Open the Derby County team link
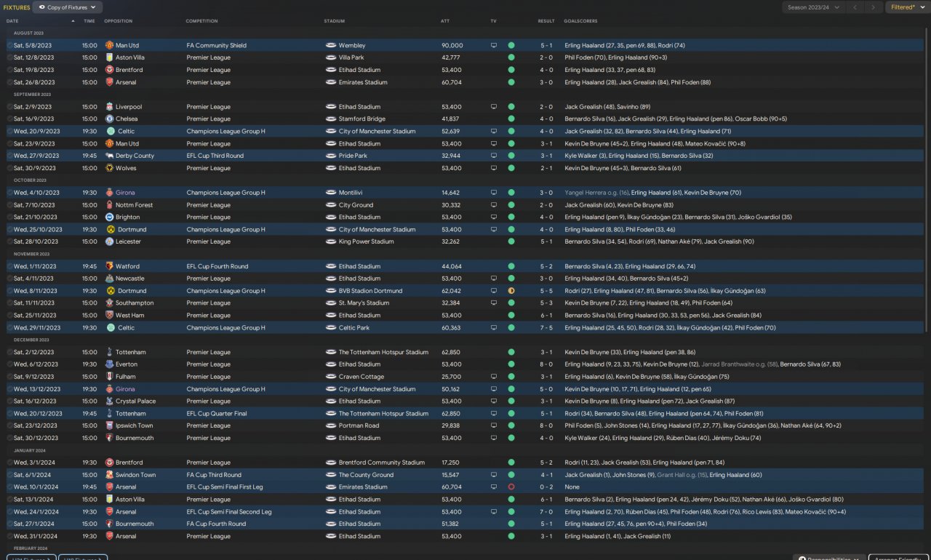This screenshot has width=931, height=560. point(135,156)
